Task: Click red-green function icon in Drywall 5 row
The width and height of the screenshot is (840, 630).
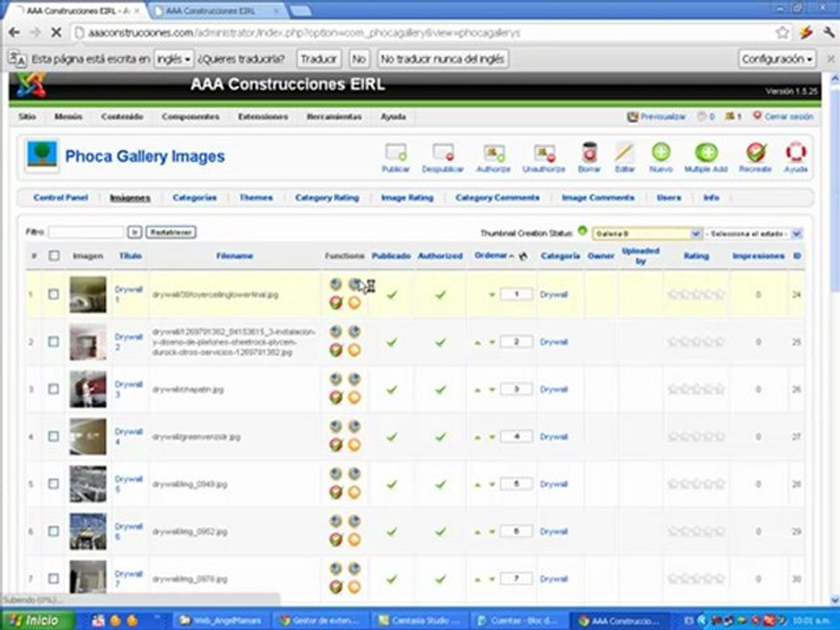Action: [x=336, y=493]
